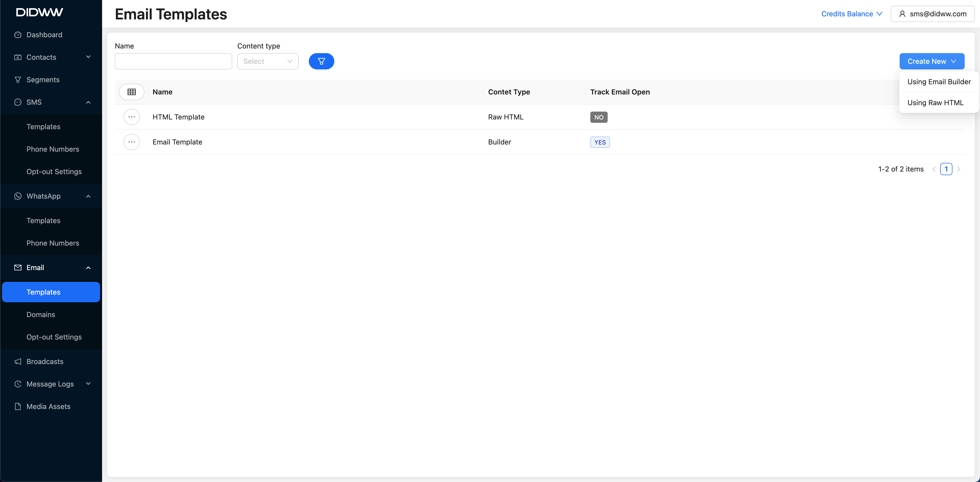980x482 pixels.
Task: Open SMS Templates submenu item
Action: (x=51, y=127)
